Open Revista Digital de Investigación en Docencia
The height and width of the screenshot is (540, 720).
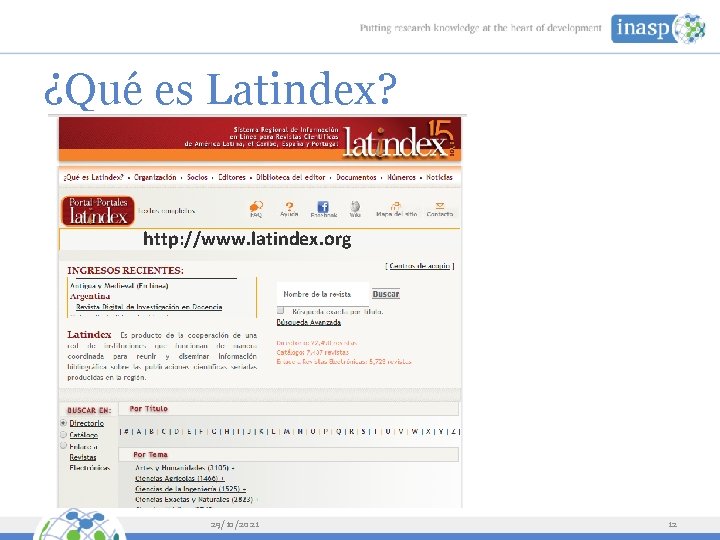[149, 307]
